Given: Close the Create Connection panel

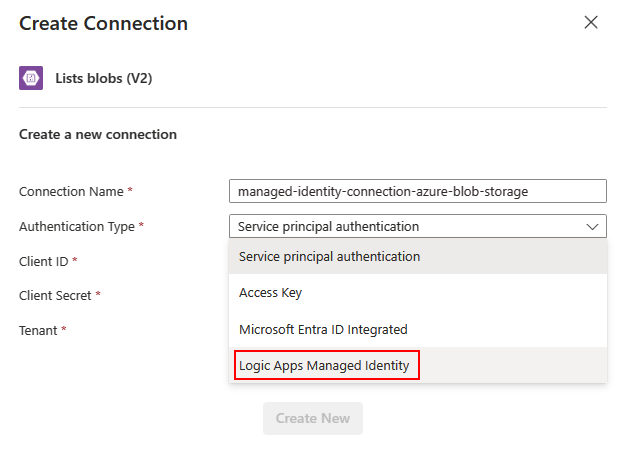Looking at the screenshot, I should tap(591, 22).
